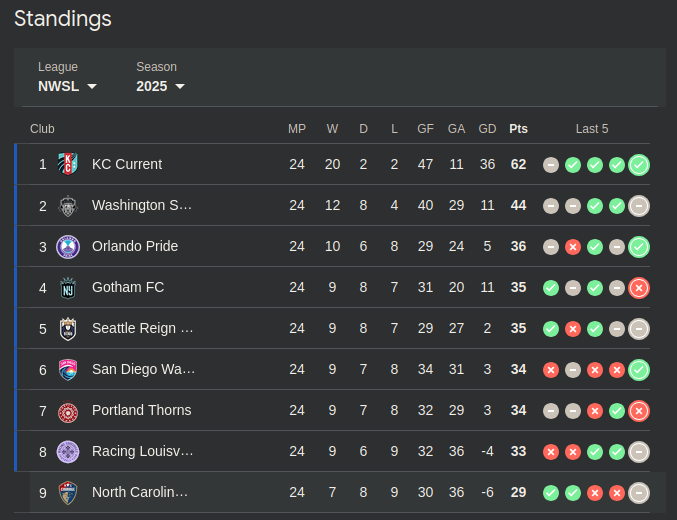
Task: Sort standings by Pts column header
Action: click(x=518, y=129)
